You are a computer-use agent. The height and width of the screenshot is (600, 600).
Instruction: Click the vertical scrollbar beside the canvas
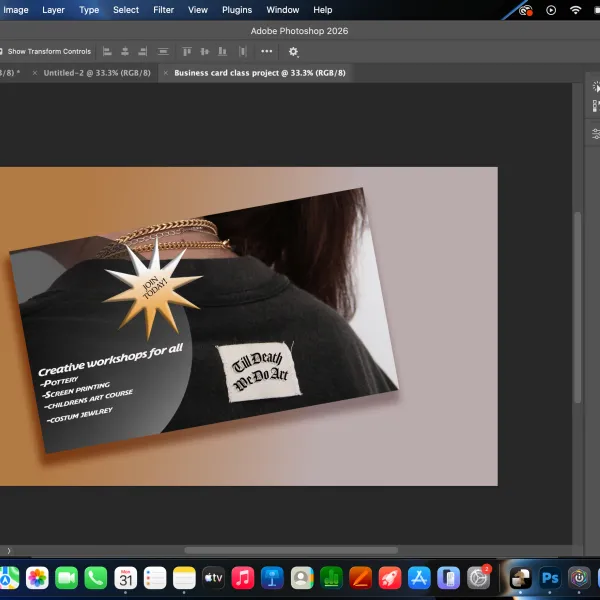(x=577, y=307)
